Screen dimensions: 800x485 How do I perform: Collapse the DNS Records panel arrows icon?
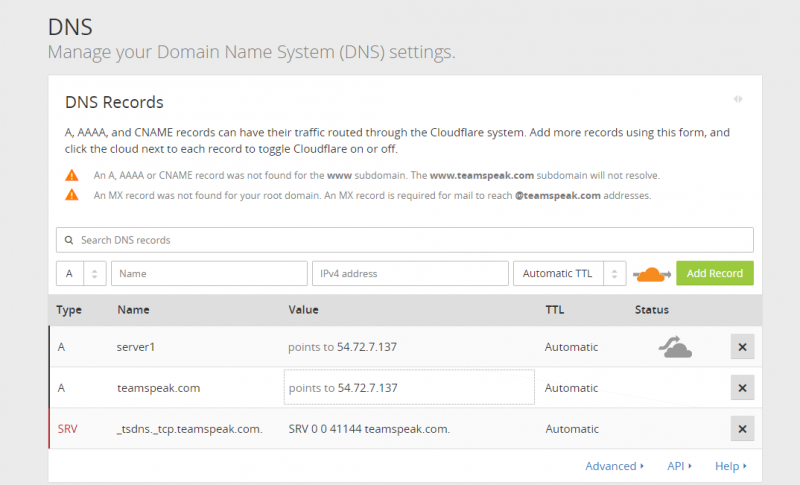point(738,99)
